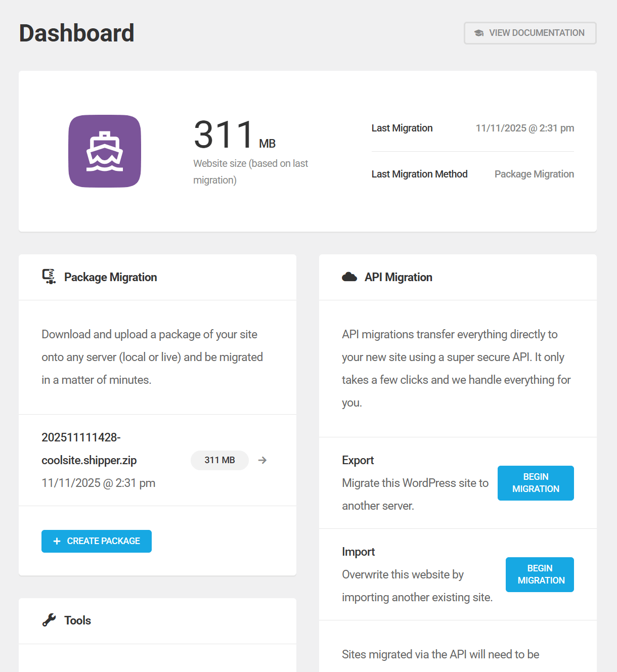Click the wrench icon beside Tools
This screenshot has height=672, width=617.
coord(48,620)
